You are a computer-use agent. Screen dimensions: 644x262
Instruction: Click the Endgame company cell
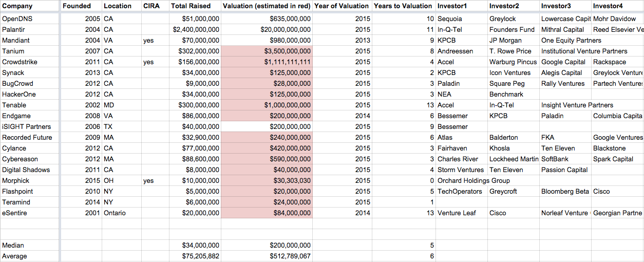(x=30, y=116)
